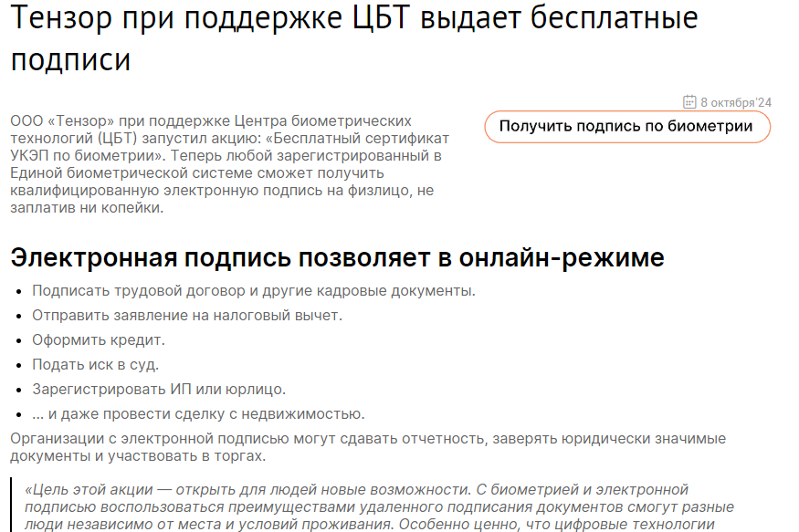Click the italic quote starting '«Цель этой акции'
The image size is (799, 532).
point(380,506)
